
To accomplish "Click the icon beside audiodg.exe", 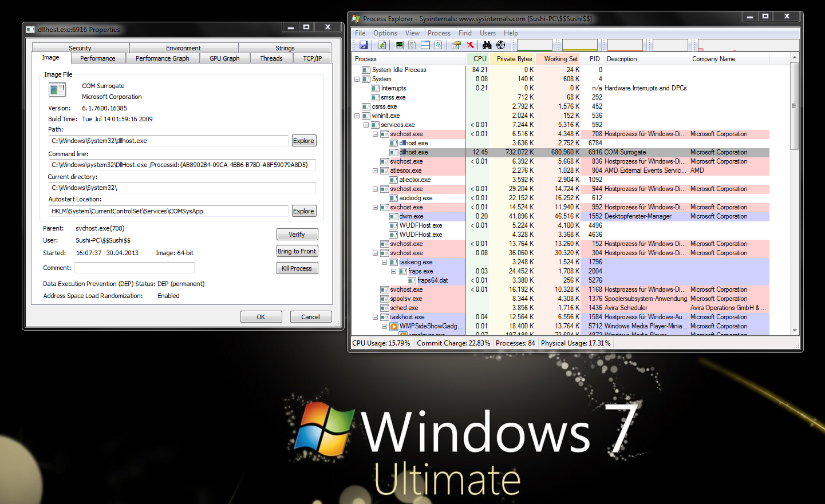I will coord(394,198).
